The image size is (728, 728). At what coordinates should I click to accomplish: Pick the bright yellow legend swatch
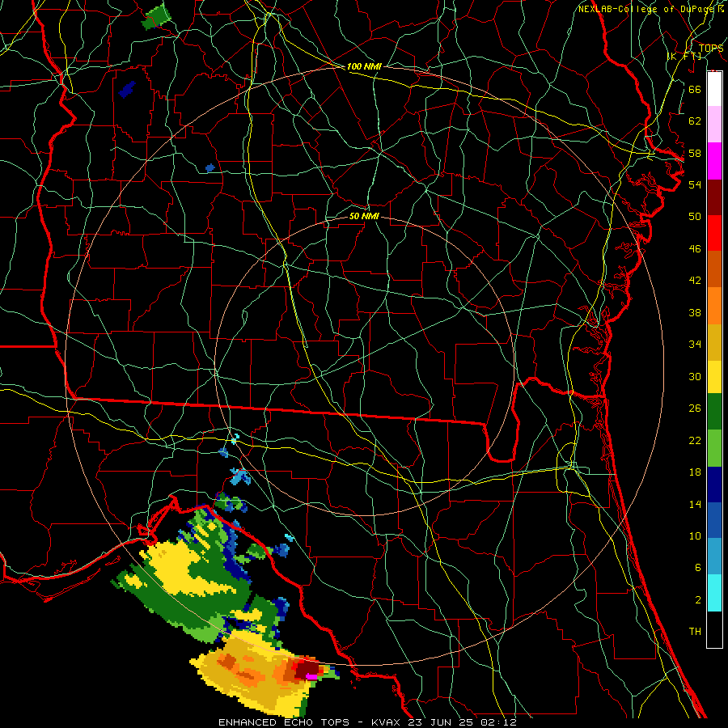pos(714,376)
